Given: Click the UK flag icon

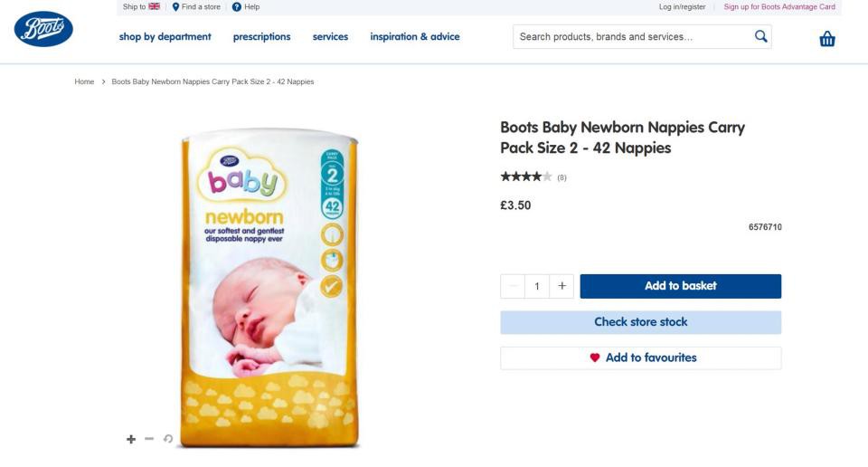Looking at the screenshot, I should coord(155,6).
